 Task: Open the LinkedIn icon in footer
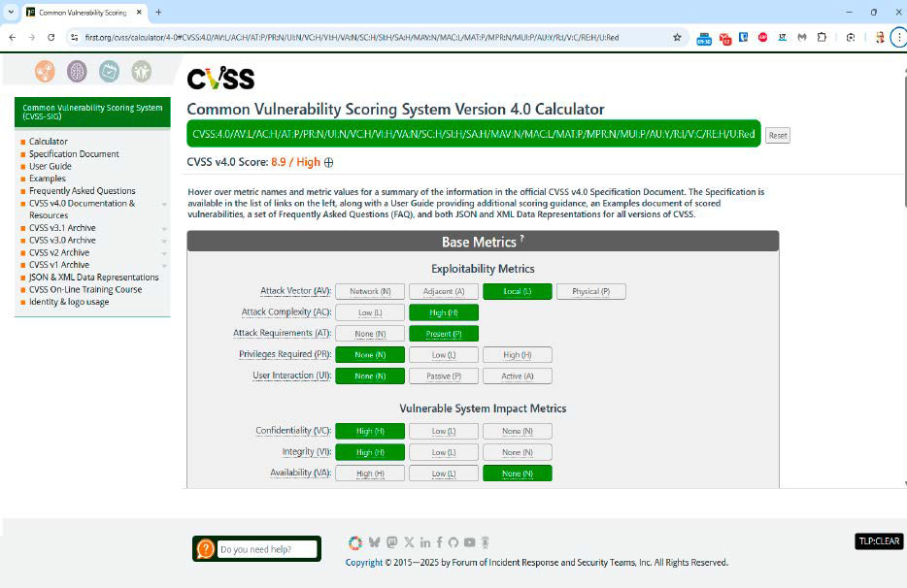pos(424,542)
